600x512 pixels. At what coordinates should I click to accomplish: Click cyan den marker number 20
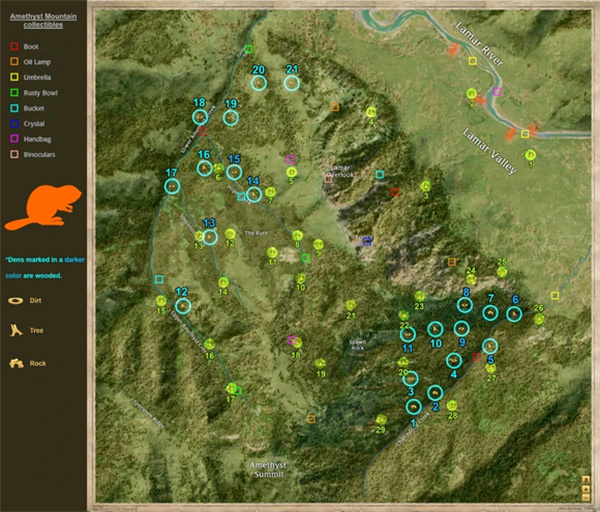click(x=259, y=83)
